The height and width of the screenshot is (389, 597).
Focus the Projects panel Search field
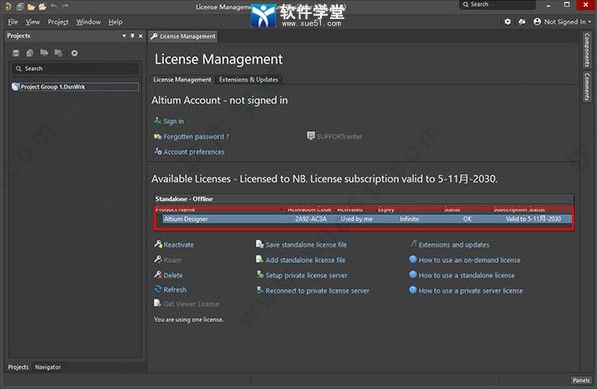tap(75, 69)
